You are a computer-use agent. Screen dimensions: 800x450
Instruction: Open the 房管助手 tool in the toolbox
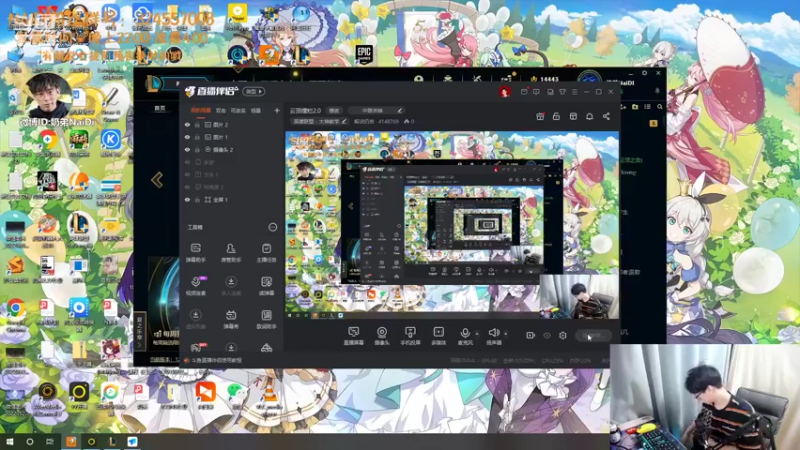pos(231,253)
